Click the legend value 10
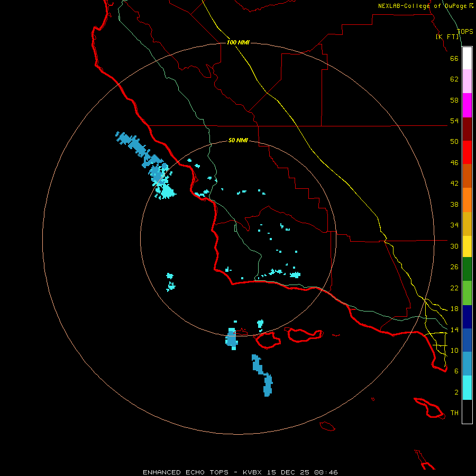 (x=454, y=350)
